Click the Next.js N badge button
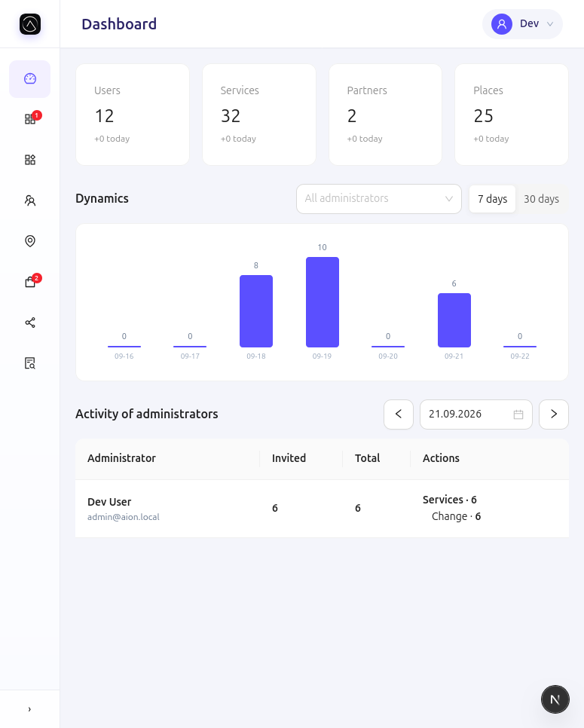The image size is (584, 728). pyautogui.click(x=555, y=699)
